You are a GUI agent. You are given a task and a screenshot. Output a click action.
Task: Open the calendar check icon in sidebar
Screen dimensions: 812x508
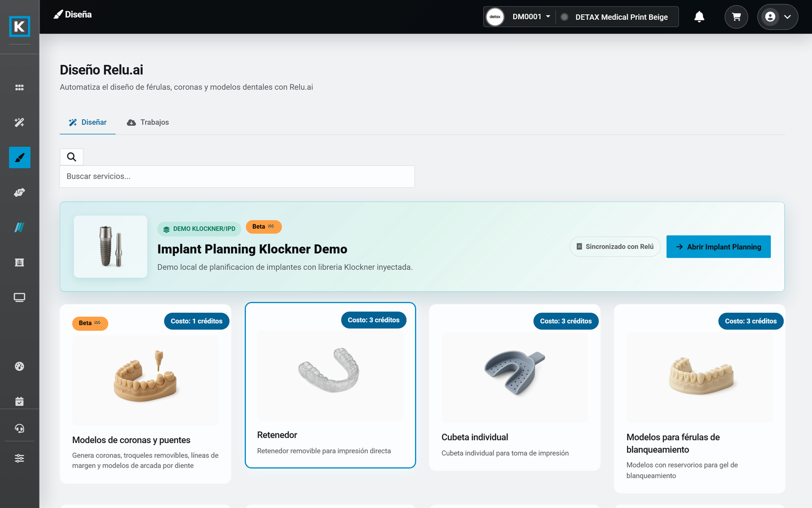(20, 401)
